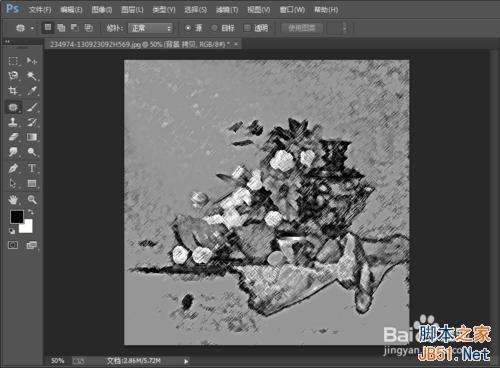The height and width of the screenshot is (368, 500).
Task: Open the 图像(I) menu
Action: point(102,10)
